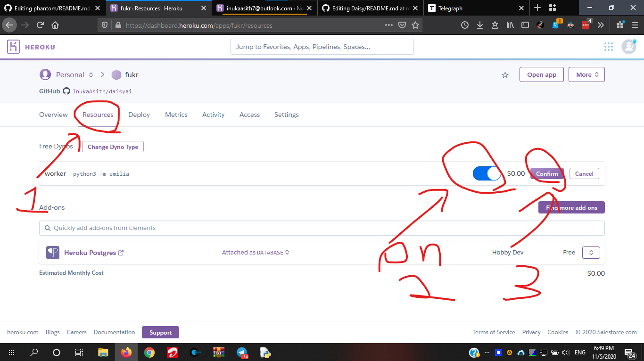This screenshot has width=644, height=361.
Task: Click the browser address bar URL
Action: [199, 25]
